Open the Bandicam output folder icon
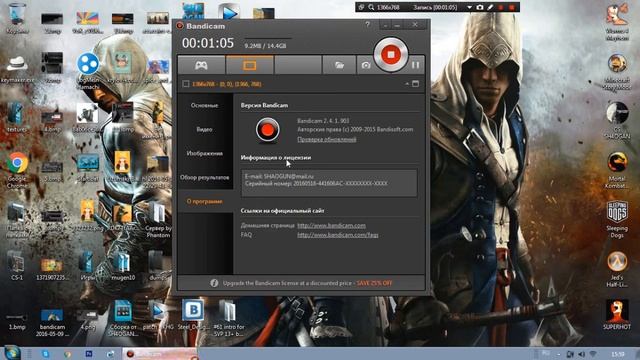Image resolution: width=640 pixels, height=360 pixels. click(339, 65)
